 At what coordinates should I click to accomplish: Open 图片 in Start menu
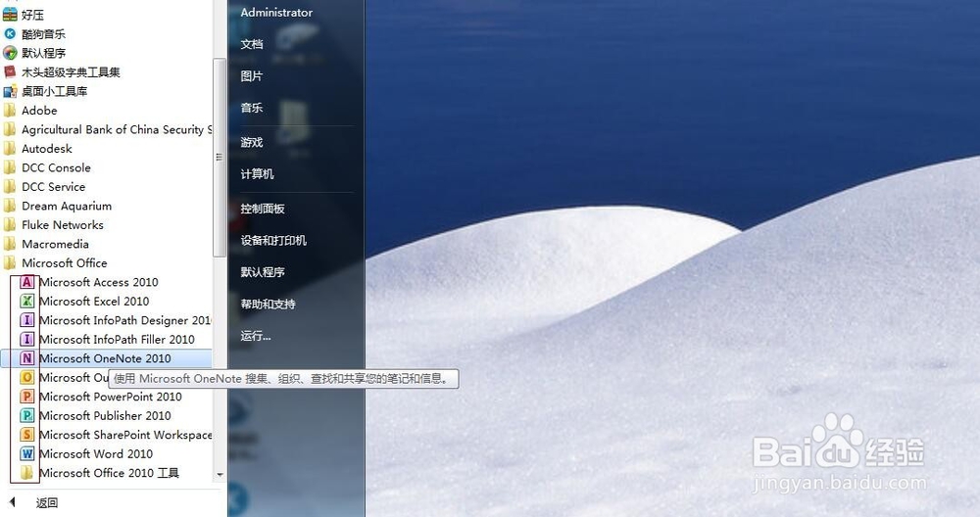252,76
